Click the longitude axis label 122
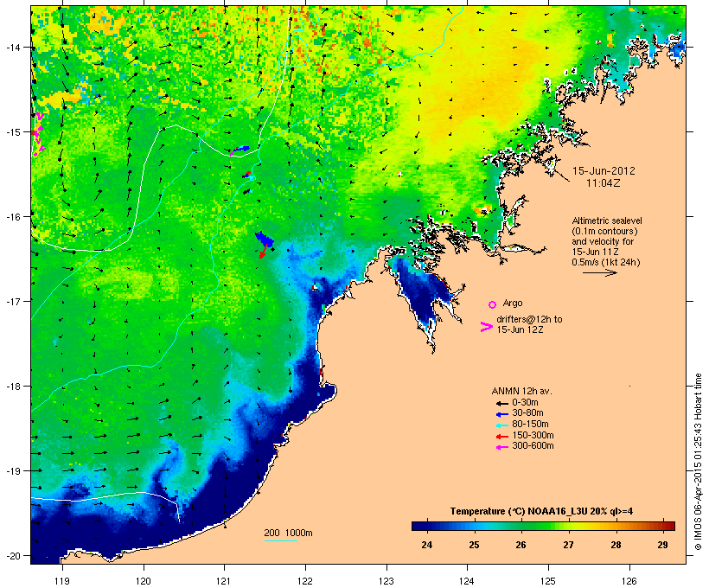Image resolution: width=709 pixels, height=588 pixels. coord(305,581)
